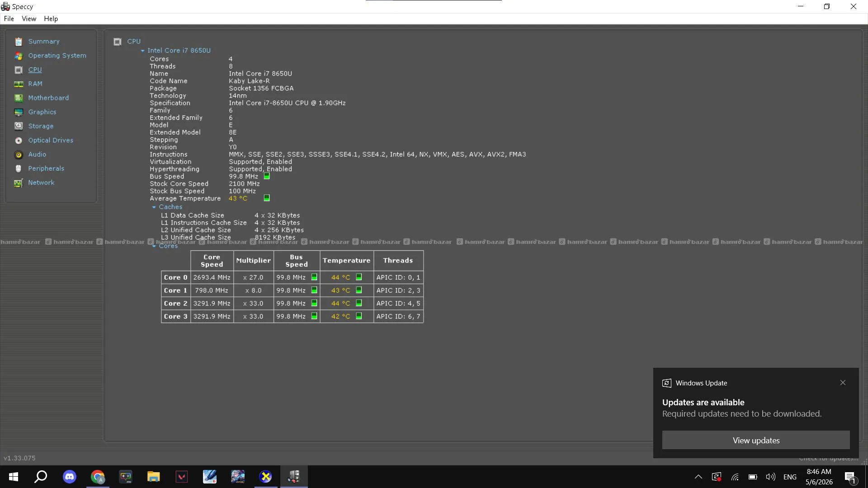Viewport: 868px width, 488px height.
Task: Click the Core 0 row header
Action: pos(175,277)
